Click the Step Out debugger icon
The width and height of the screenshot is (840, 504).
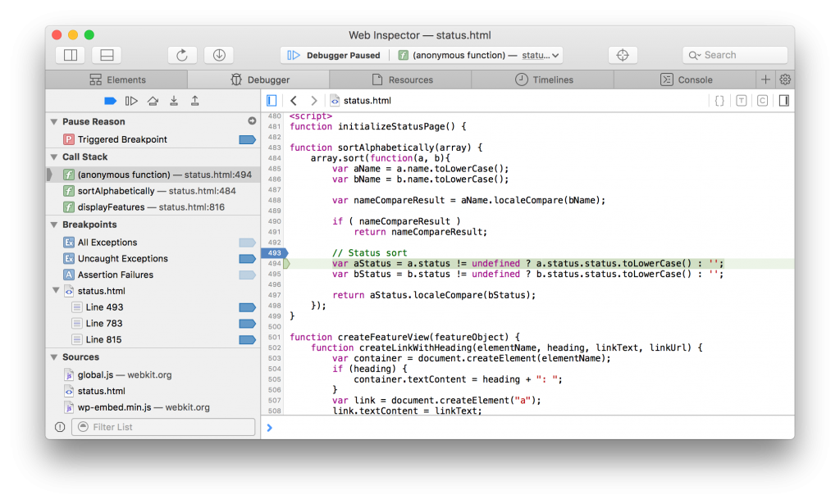[195, 101]
